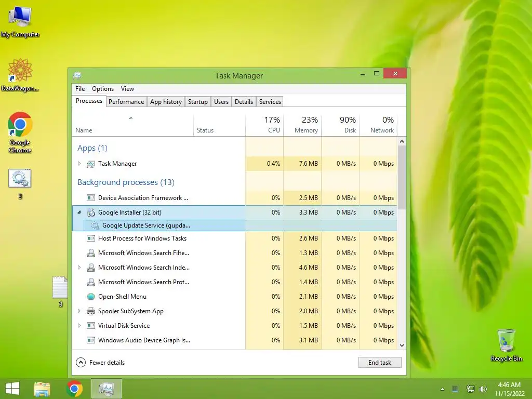Expand Microsoft Windows Search Indexer row

click(x=79, y=268)
